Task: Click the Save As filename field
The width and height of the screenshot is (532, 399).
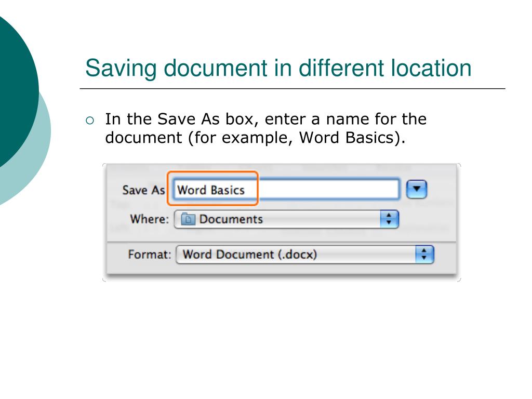Action: [x=286, y=189]
